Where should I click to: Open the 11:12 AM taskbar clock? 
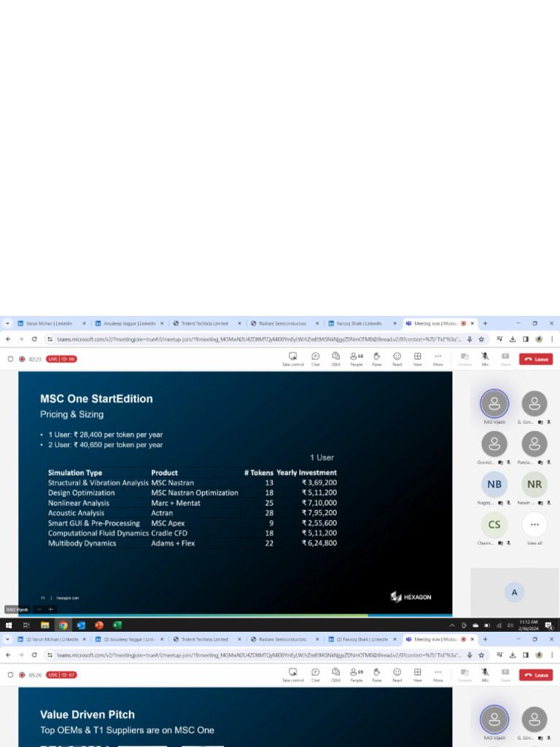point(529,625)
